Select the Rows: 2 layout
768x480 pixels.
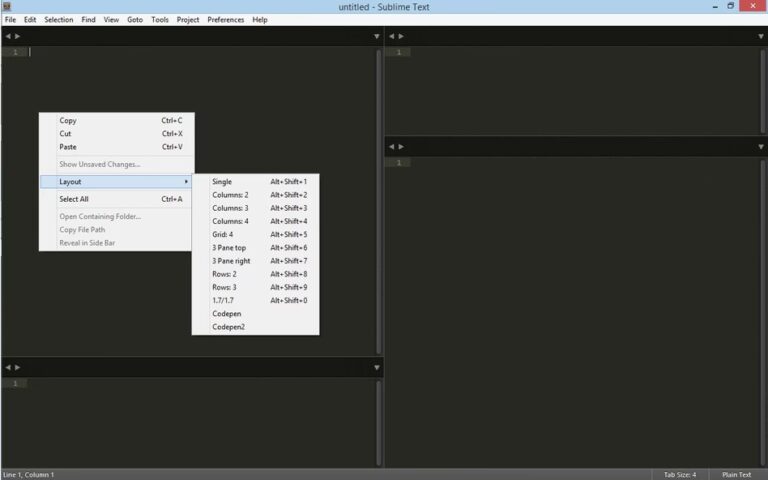pyautogui.click(x=255, y=274)
